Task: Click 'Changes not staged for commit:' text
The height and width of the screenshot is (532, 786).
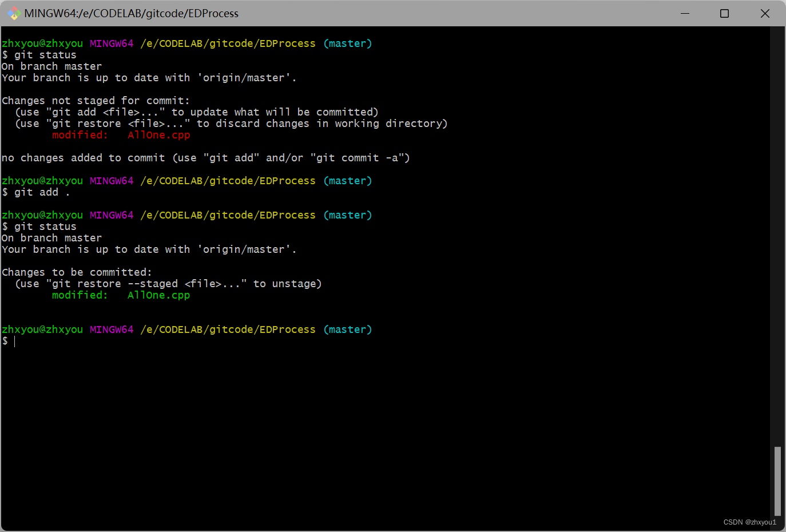Action: pyautogui.click(x=96, y=101)
